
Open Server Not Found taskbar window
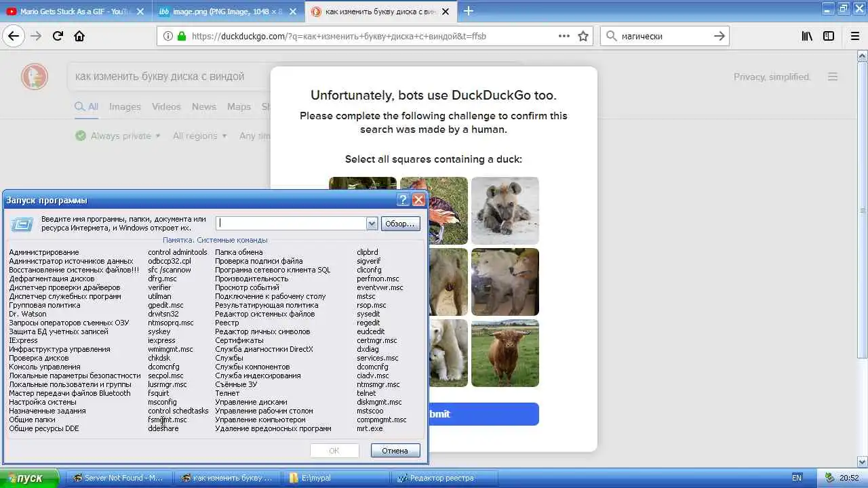[x=118, y=478]
